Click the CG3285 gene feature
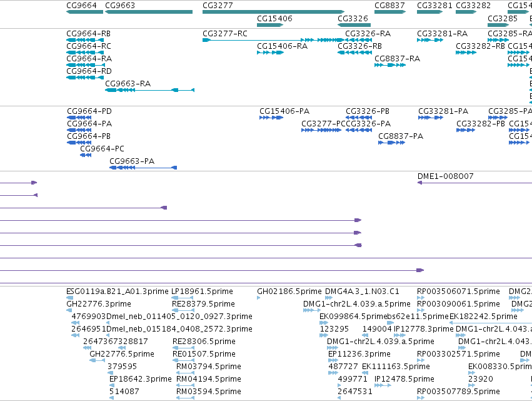 (498, 25)
